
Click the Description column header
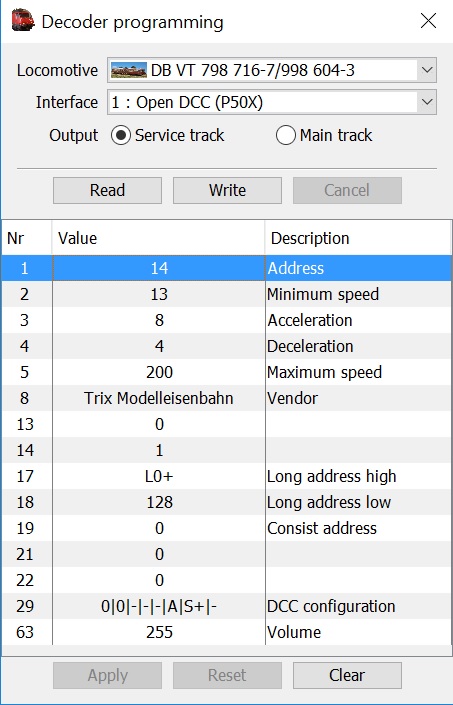358,238
